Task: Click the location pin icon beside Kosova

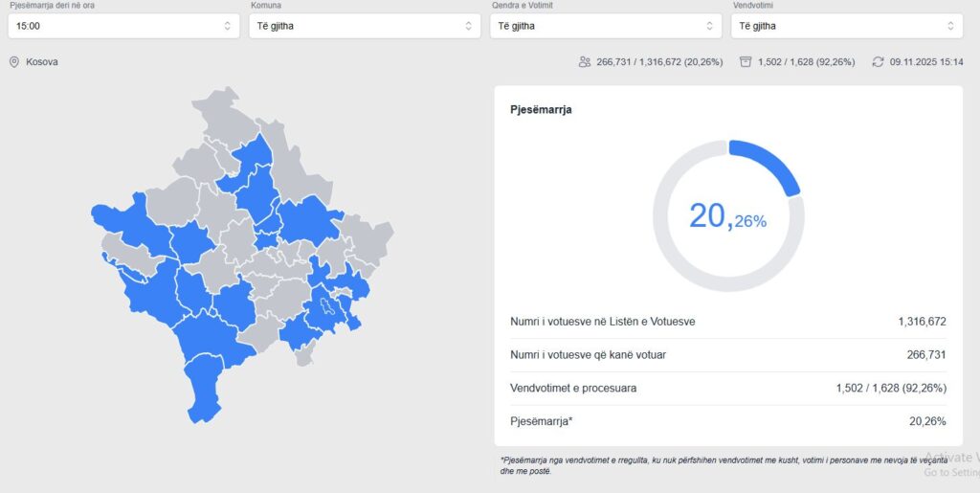Action: tap(14, 62)
